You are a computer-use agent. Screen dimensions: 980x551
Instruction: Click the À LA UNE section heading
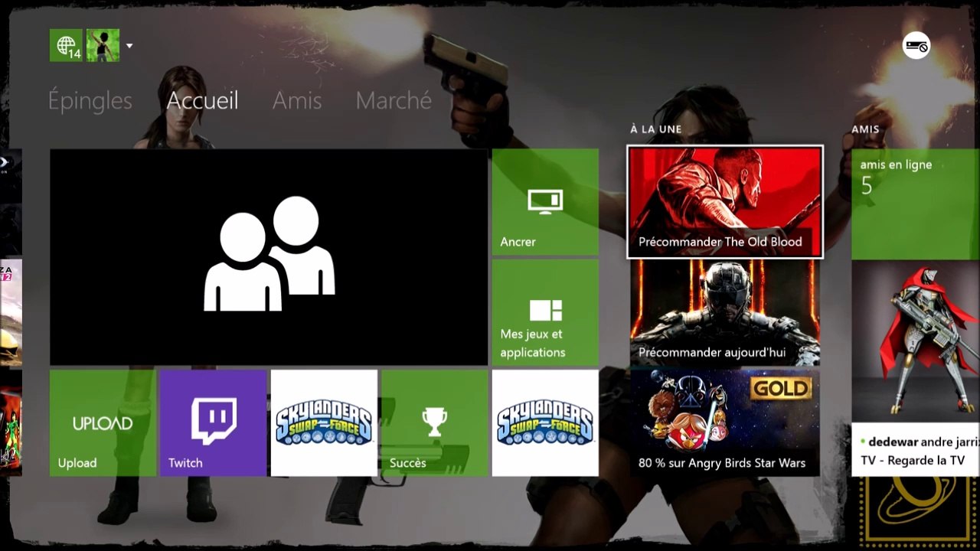655,129
